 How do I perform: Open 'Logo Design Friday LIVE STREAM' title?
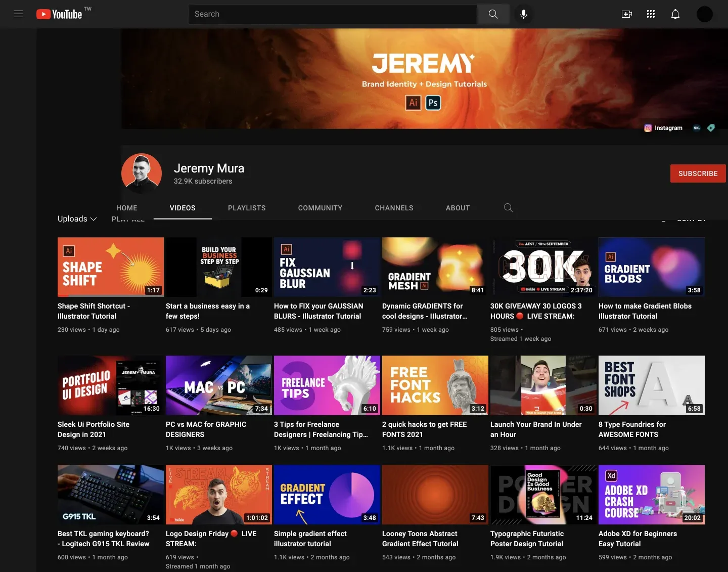211,539
